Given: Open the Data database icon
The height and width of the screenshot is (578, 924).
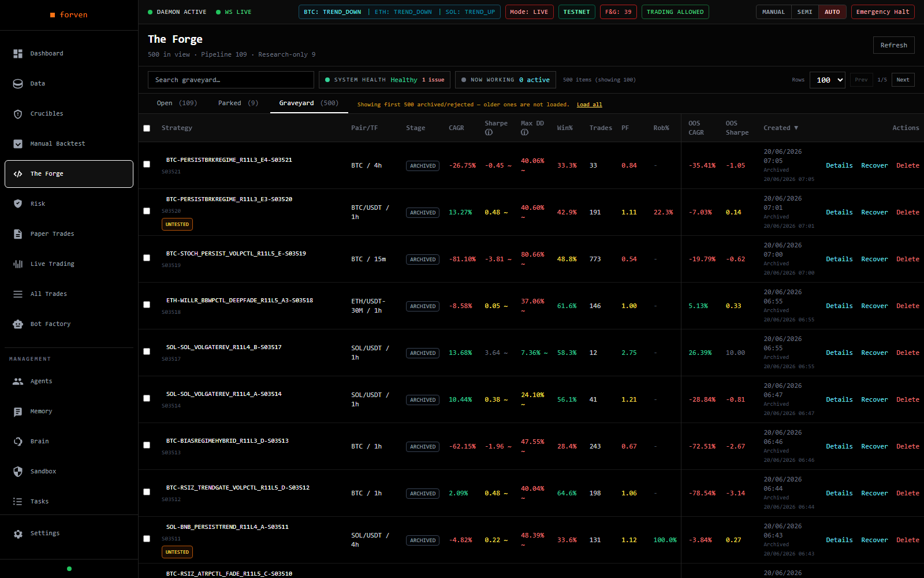Looking at the screenshot, I should pyautogui.click(x=18, y=84).
